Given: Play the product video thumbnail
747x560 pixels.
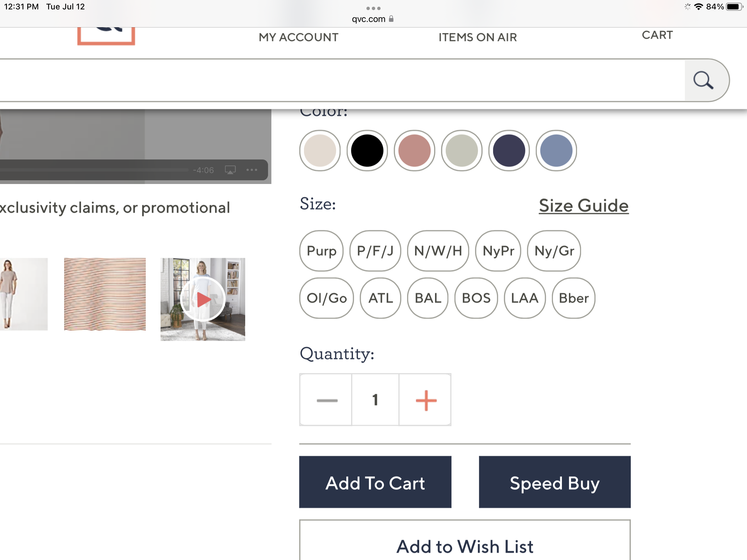Looking at the screenshot, I should (203, 299).
